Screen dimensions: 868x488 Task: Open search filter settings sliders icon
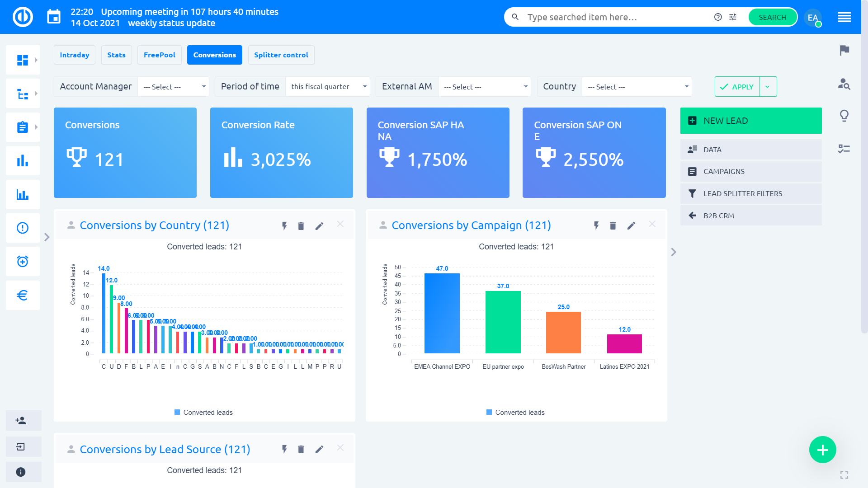(x=733, y=17)
